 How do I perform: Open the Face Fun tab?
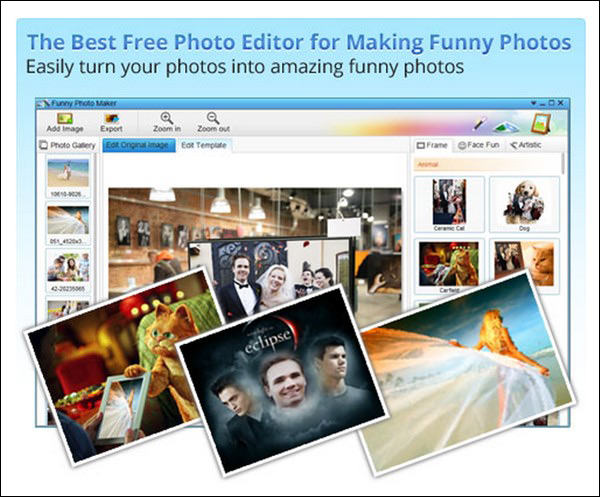pyautogui.click(x=478, y=145)
